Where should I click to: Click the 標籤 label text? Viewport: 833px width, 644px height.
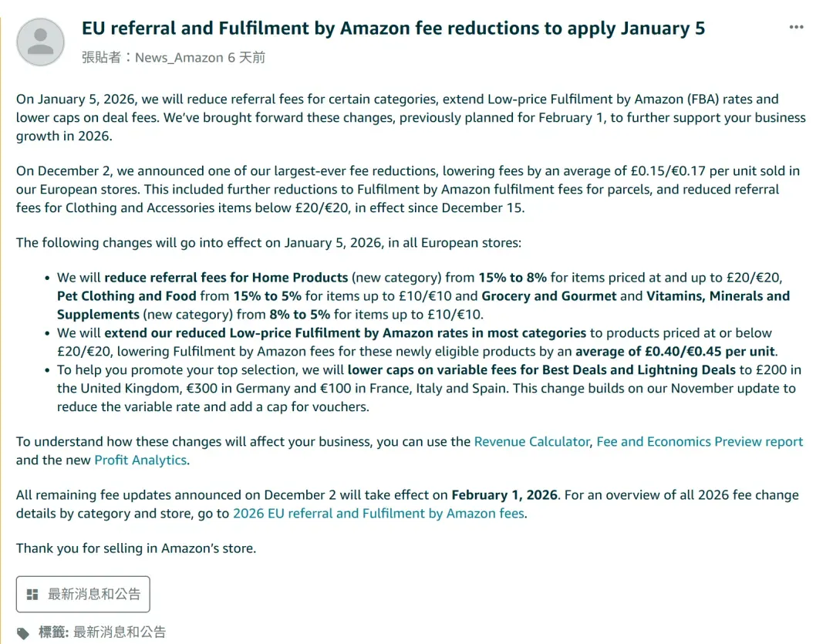coord(53,632)
